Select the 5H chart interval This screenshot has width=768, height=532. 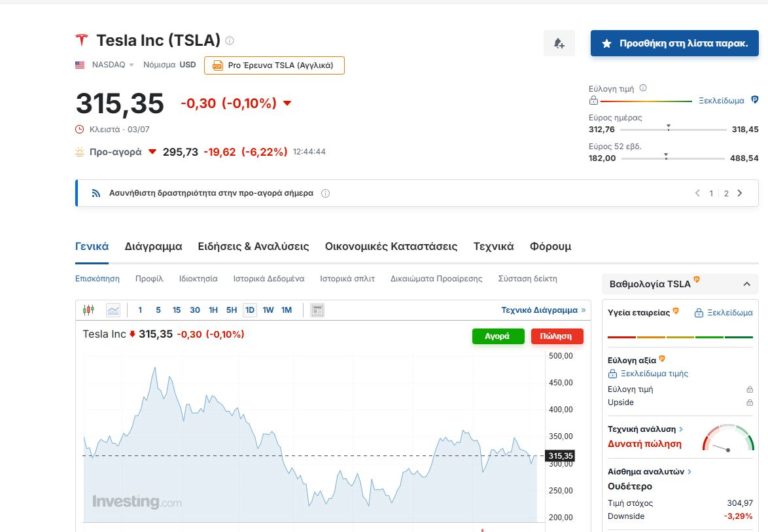point(231,310)
